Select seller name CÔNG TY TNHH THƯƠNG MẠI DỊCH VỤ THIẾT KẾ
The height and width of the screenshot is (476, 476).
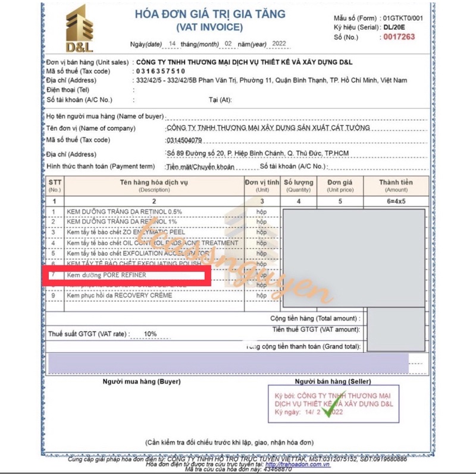[244, 62]
